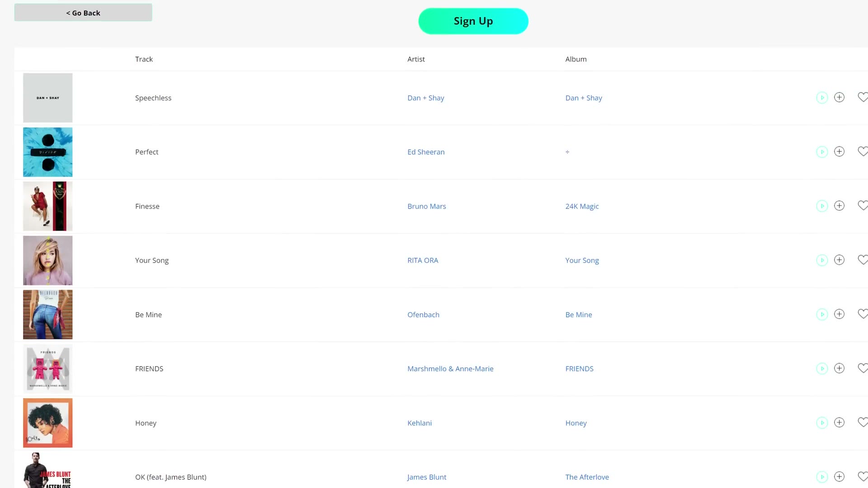Add Perfect to a playlist
Viewport: 868px width, 488px height.
pyautogui.click(x=839, y=151)
